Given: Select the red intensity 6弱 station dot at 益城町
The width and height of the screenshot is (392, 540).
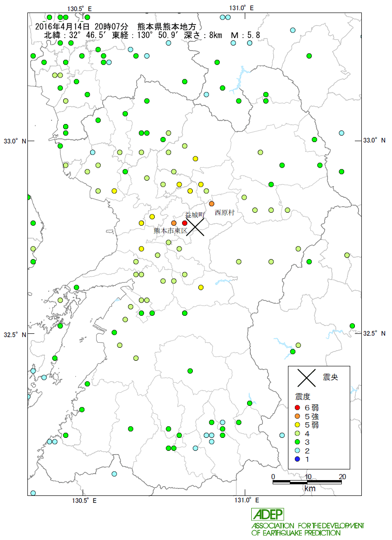Looking at the screenshot, I should (x=185, y=223).
